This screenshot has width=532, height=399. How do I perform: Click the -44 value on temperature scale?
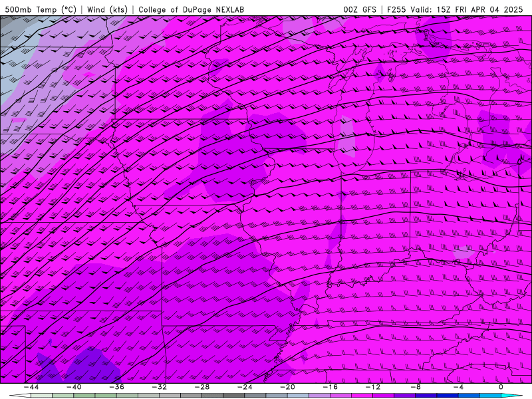coord(31,387)
